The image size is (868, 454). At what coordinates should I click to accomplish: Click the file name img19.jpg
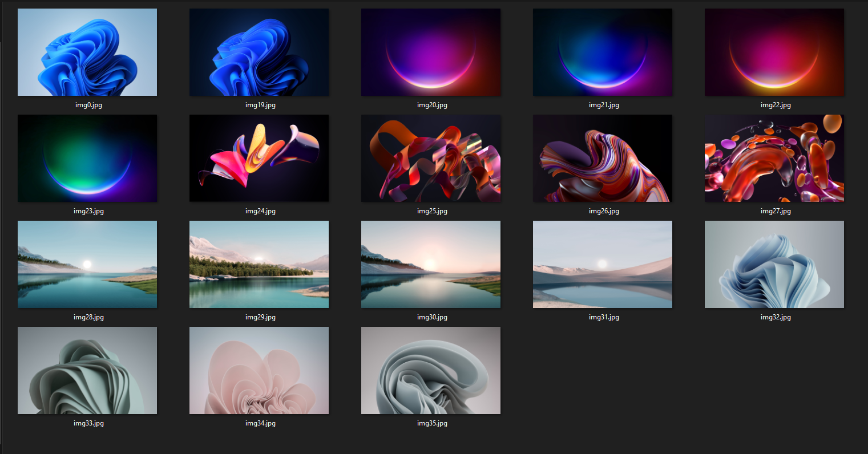[x=260, y=105]
